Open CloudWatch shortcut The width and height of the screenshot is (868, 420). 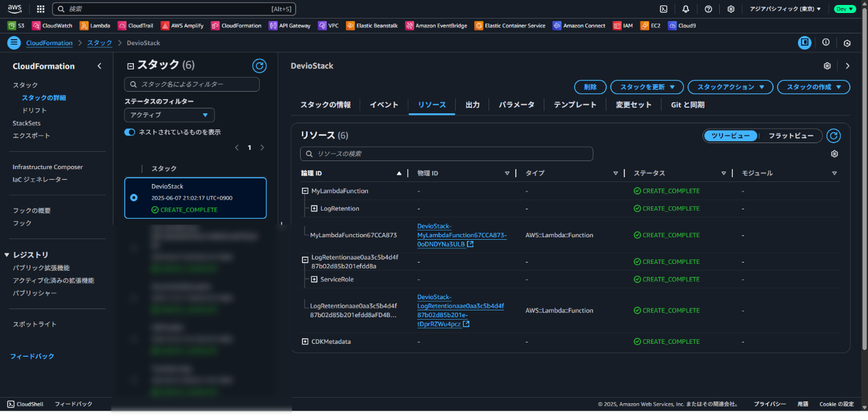pyautogui.click(x=52, y=25)
